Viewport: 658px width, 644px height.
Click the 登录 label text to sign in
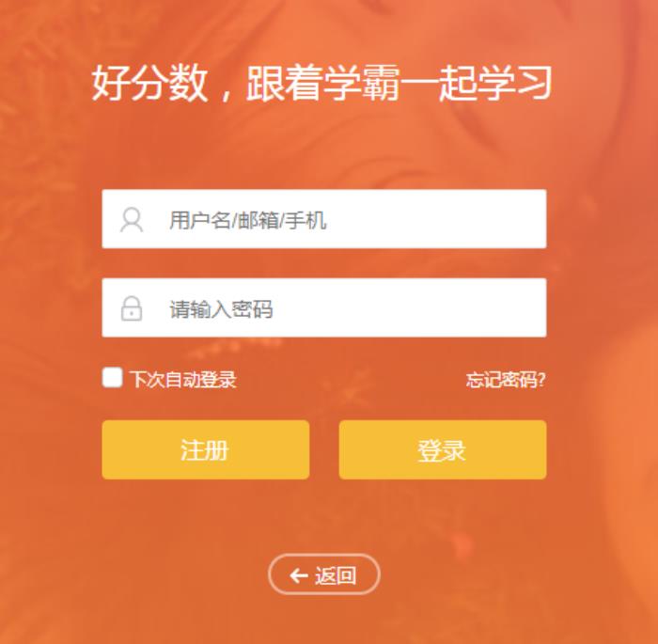pos(442,450)
